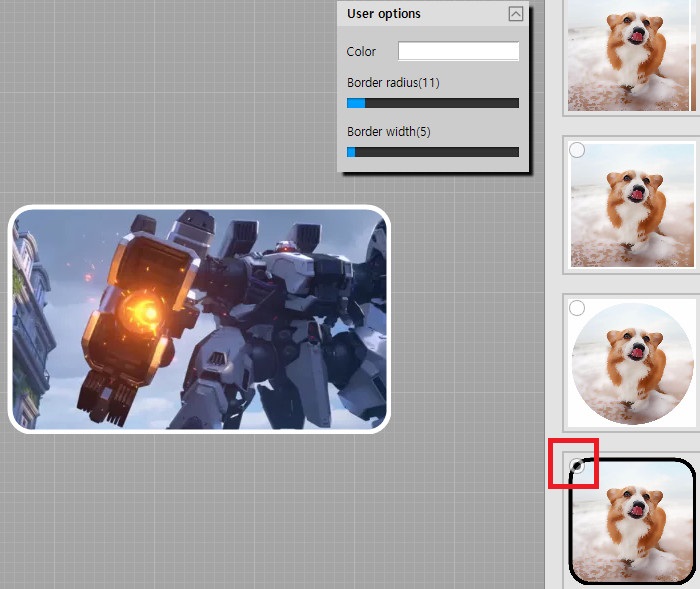The image size is (700, 589).
Task: Collapse the User options panel
Action: point(515,14)
